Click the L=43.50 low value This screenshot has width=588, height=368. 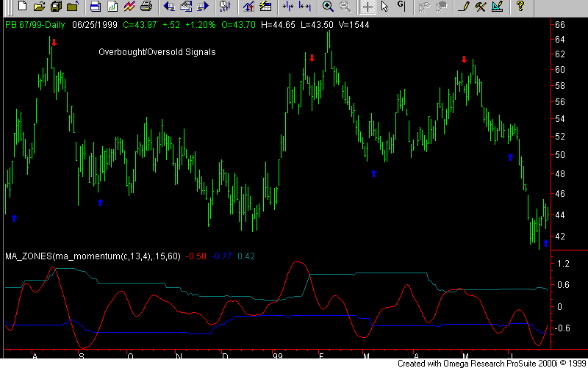[x=317, y=25]
